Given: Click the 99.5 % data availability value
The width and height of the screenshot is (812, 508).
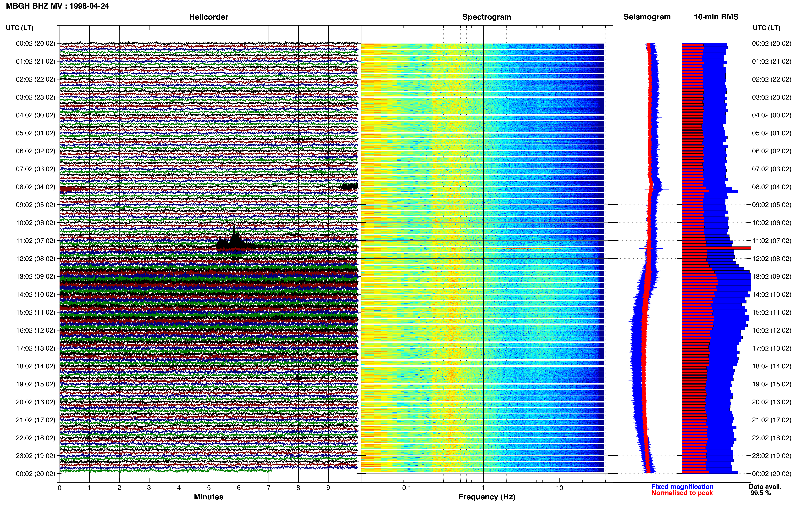Looking at the screenshot, I should pos(761,493).
